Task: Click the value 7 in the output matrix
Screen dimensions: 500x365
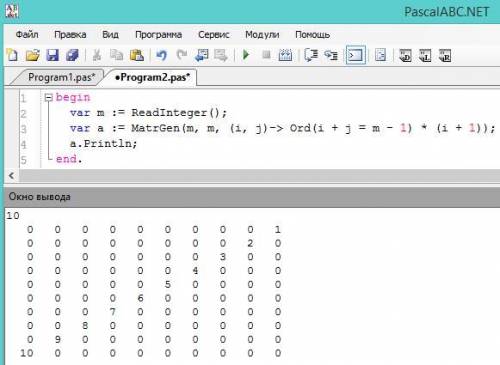Action: point(113,312)
